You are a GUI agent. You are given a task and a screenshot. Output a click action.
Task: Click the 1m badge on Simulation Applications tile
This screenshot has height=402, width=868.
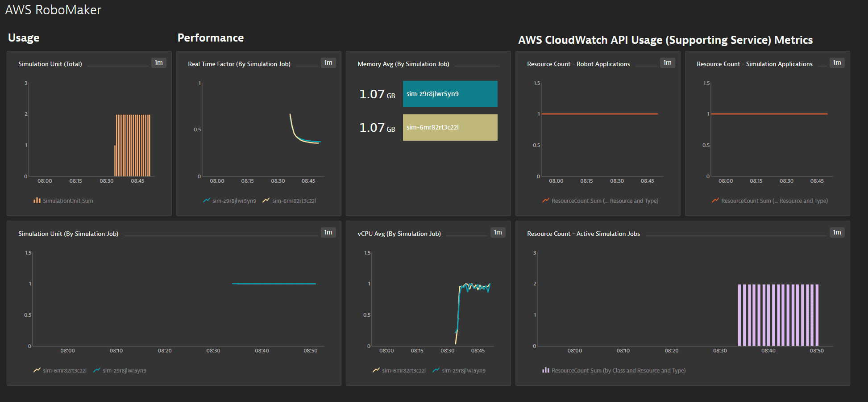837,63
